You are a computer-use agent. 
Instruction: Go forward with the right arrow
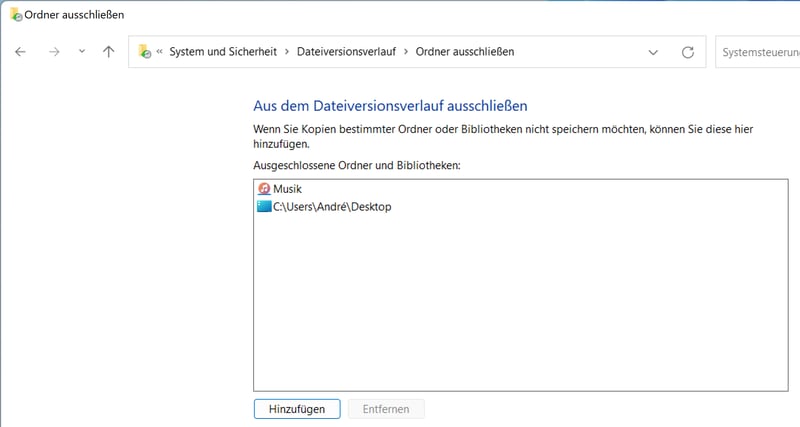pos(54,52)
